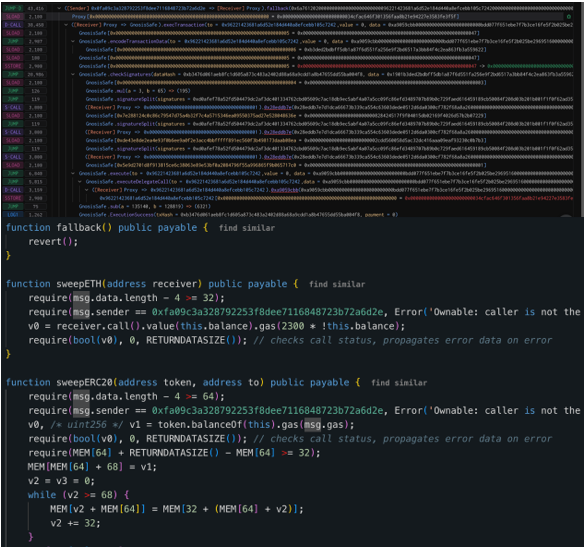This screenshot has height=548, width=584.
Task: Click the owner address in sweepETH require
Action: pyautogui.click(x=267, y=312)
